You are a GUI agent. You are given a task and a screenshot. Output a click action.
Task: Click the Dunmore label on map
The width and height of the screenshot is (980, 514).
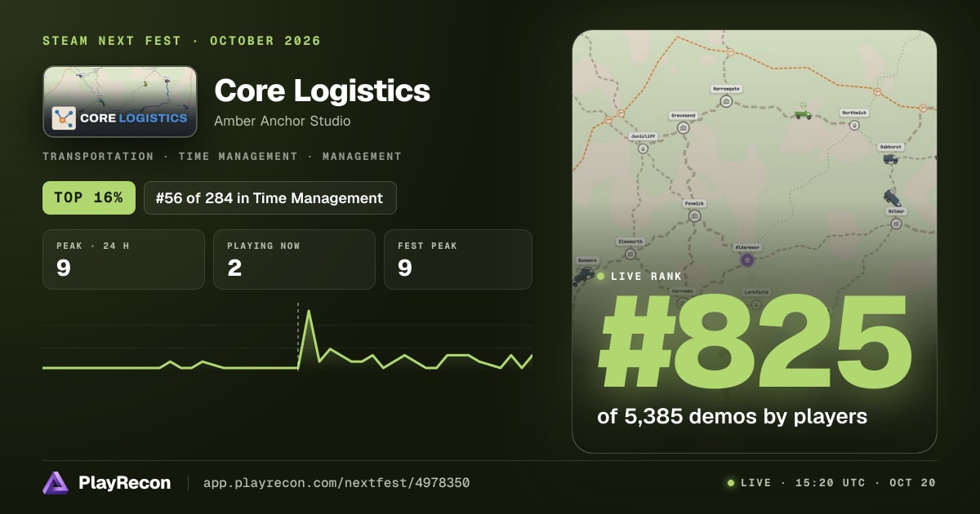point(586,260)
